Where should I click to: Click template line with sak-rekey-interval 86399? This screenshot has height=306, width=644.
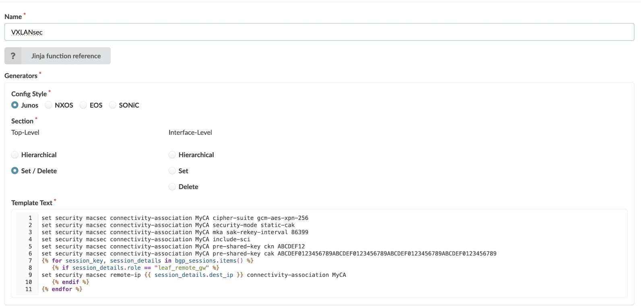(175, 232)
